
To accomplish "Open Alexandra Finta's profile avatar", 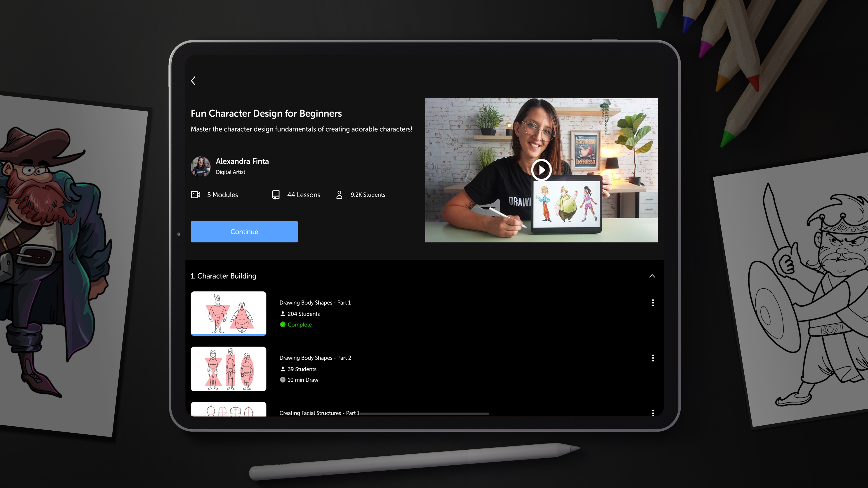I will click(200, 166).
